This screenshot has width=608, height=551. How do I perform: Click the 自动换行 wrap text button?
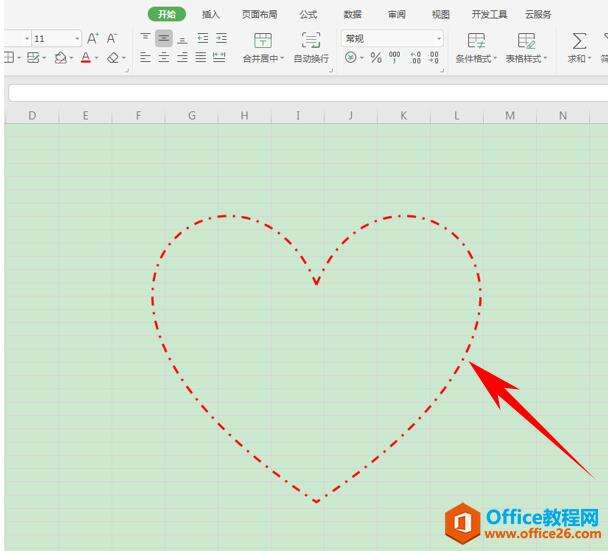click(311, 47)
